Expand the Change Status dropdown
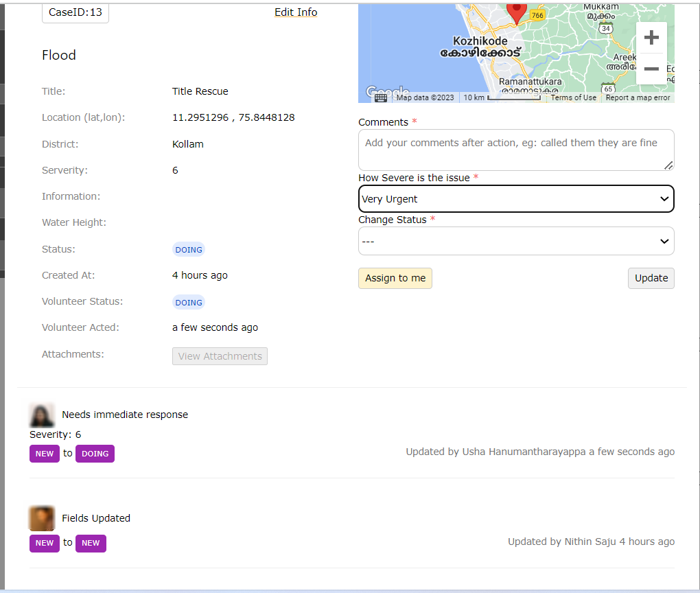 coord(516,241)
